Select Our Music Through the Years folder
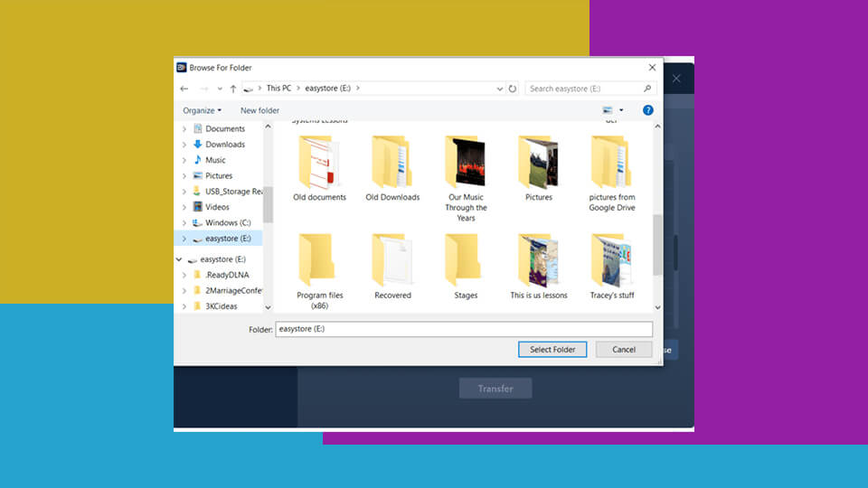Screen dimensions: 868x488 [x=465, y=164]
